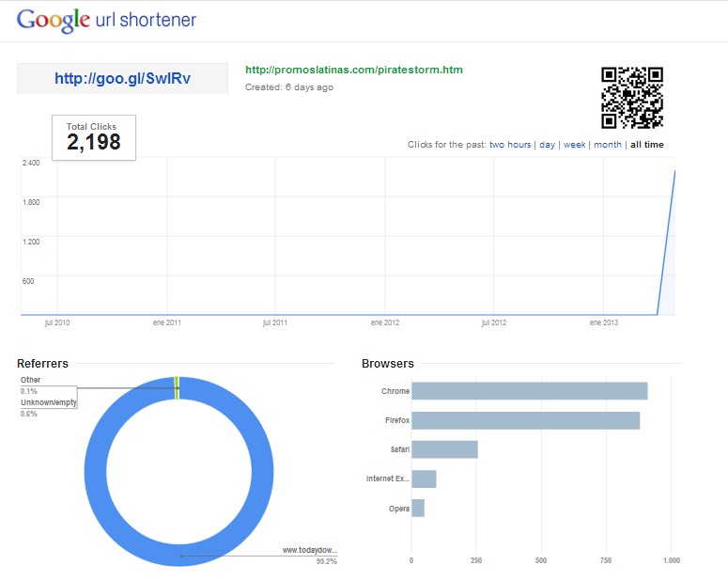Show clicks for the past month
728x581 pixels.
[607, 145]
